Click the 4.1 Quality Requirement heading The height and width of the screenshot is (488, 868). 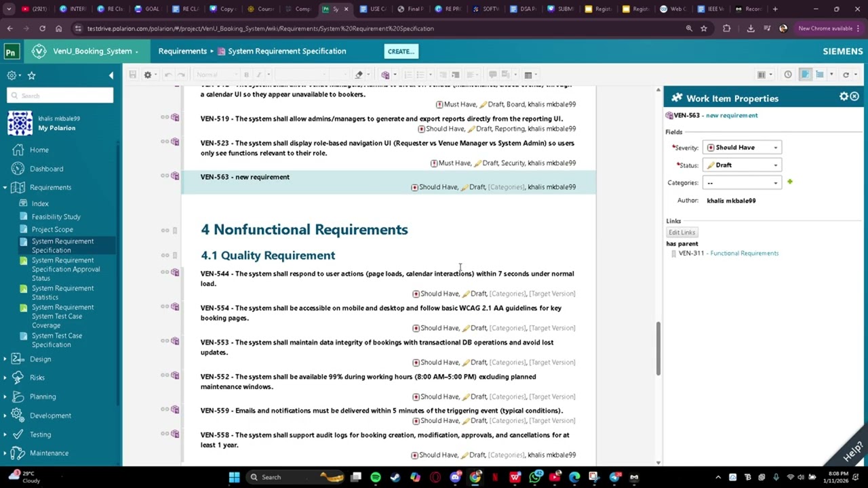268,256
